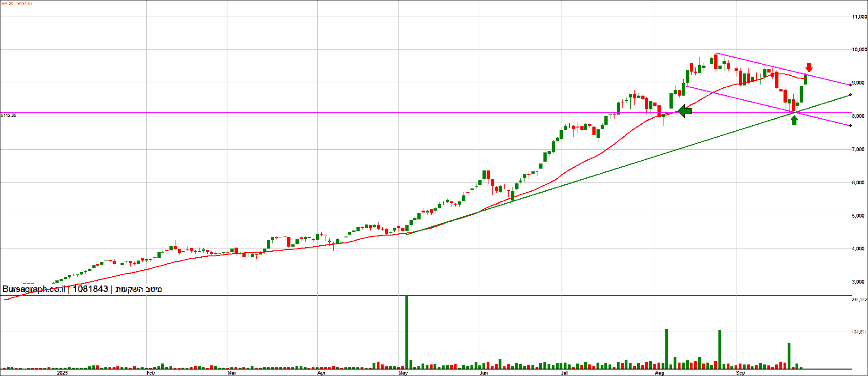Pick the "Jun" date axis label

(x=484, y=373)
